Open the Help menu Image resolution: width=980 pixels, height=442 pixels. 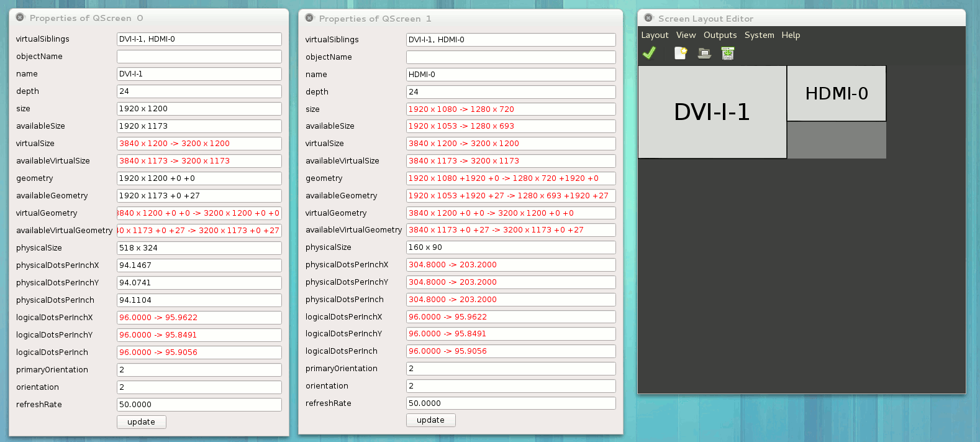point(791,35)
